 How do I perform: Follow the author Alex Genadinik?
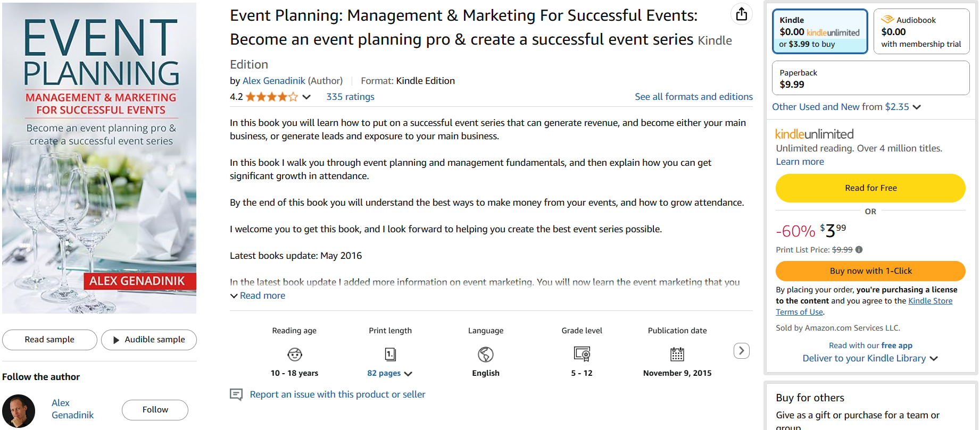[x=155, y=410]
